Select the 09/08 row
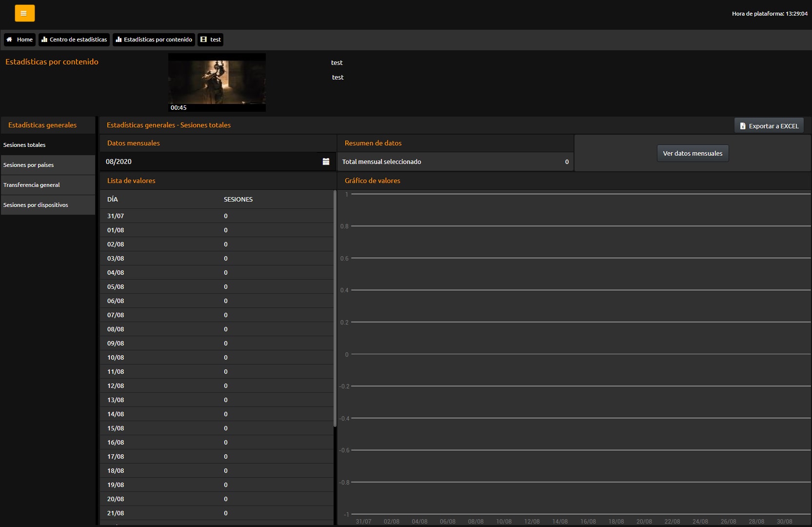This screenshot has width=812, height=527. (x=217, y=343)
